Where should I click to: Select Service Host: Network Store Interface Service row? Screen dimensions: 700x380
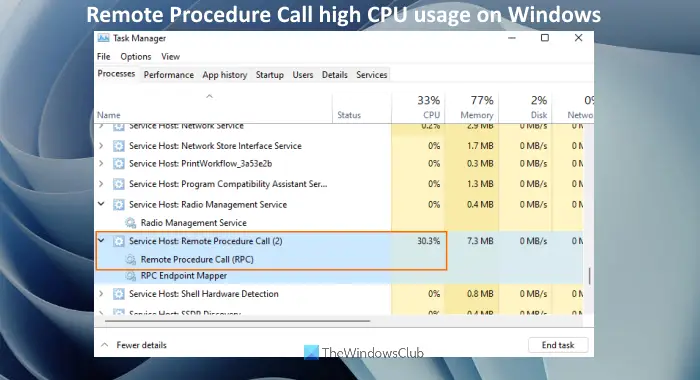click(339, 146)
